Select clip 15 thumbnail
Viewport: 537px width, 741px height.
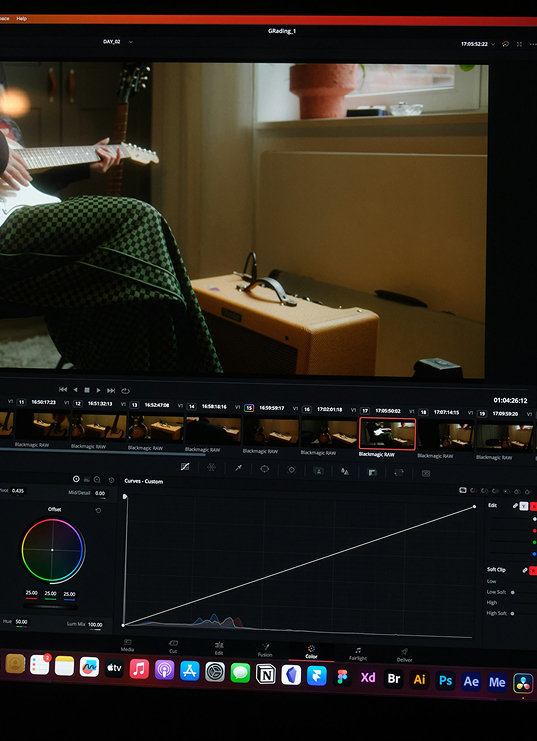pyautogui.click(x=271, y=432)
